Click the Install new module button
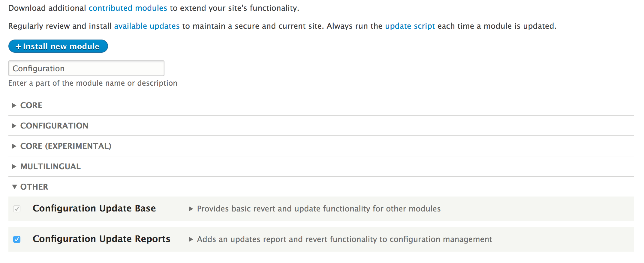 (58, 46)
